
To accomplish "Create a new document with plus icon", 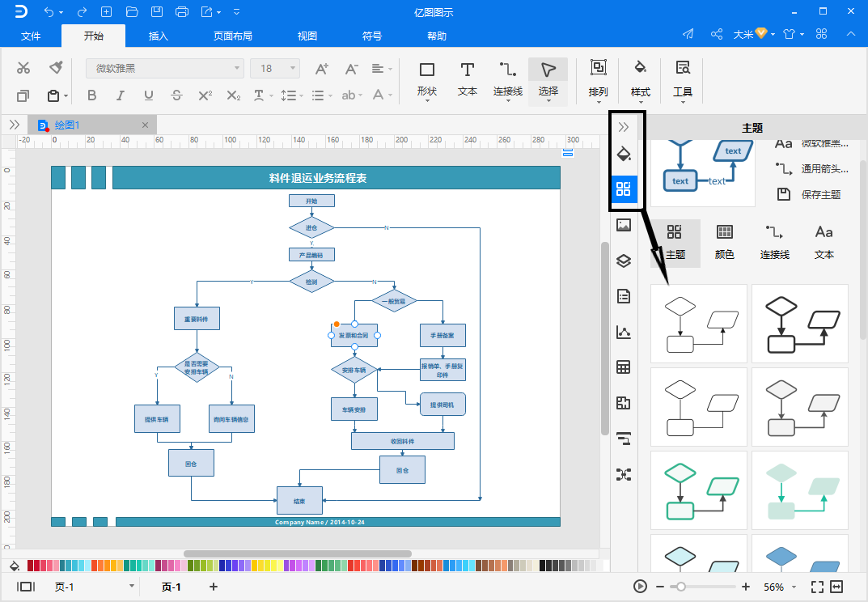I will click(106, 11).
